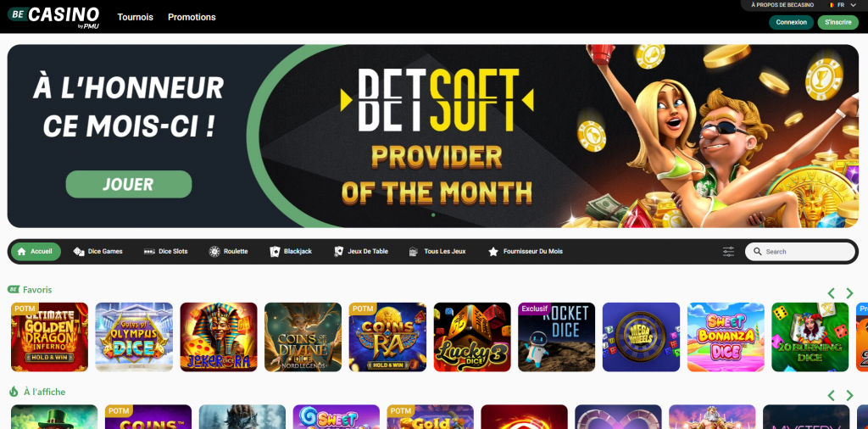Click the search magnifier icon

(757, 251)
